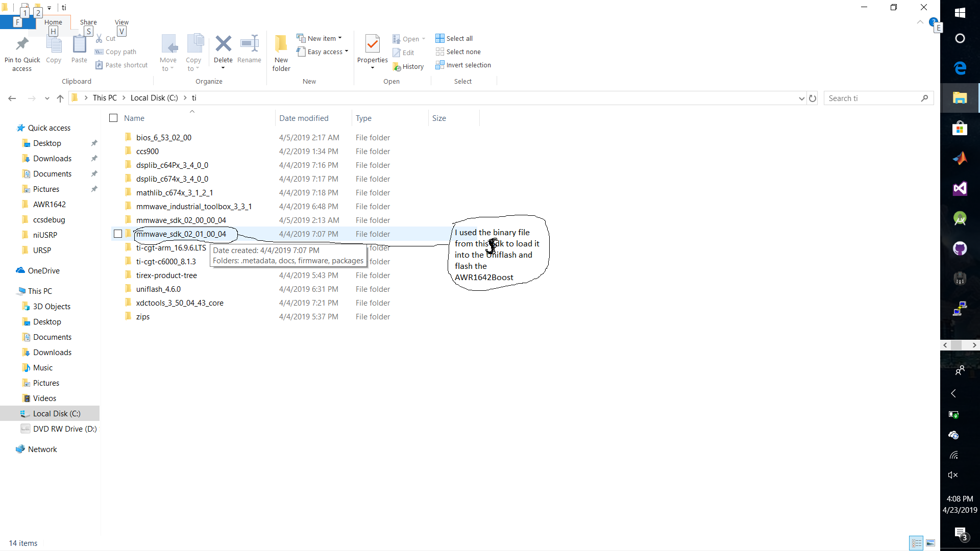The image size is (980, 551).
Task: Select AWR1642 in navigation pane
Action: click(x=49, y=205)
